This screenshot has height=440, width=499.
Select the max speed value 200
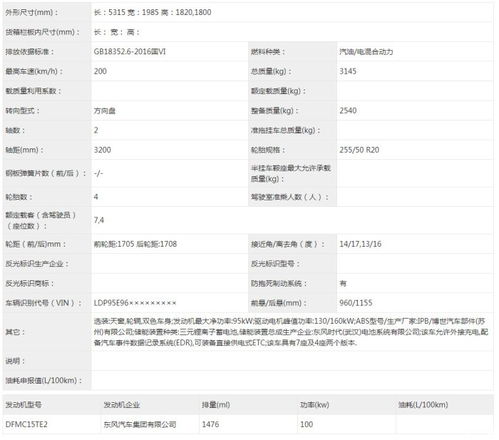pos(100,71)
